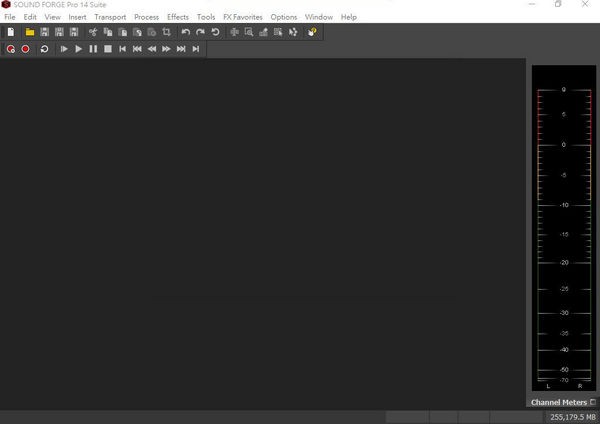
Task: Open the Options menu
Action: [284, 17]
